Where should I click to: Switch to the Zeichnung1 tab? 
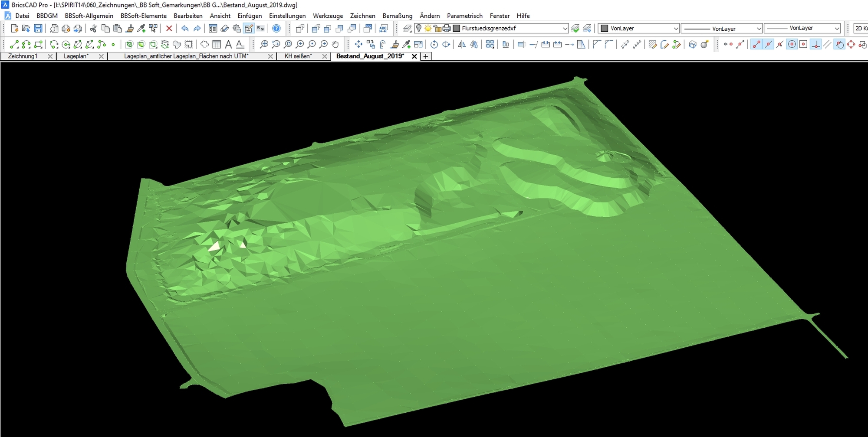[x=23, y=56]
